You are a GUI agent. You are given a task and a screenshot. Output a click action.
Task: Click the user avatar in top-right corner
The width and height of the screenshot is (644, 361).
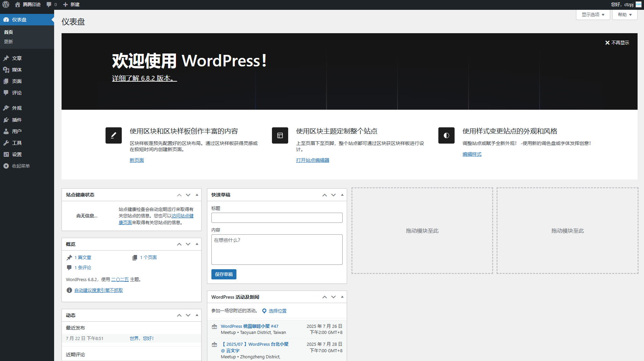tap(638, 4)
